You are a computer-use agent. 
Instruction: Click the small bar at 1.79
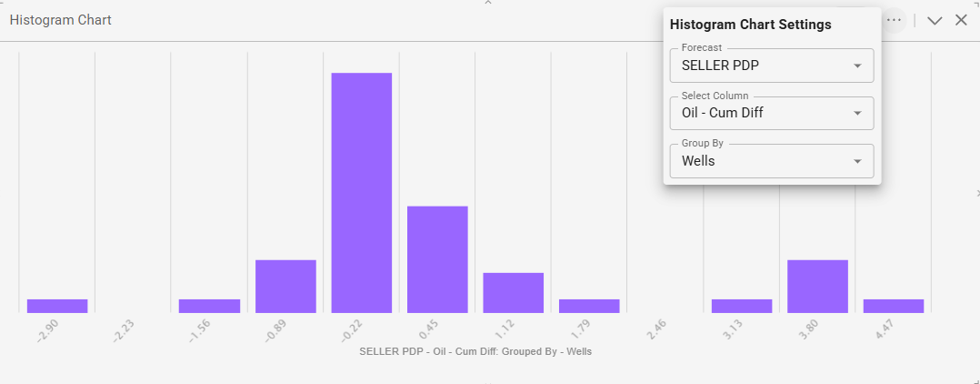[x=589, y=306]
